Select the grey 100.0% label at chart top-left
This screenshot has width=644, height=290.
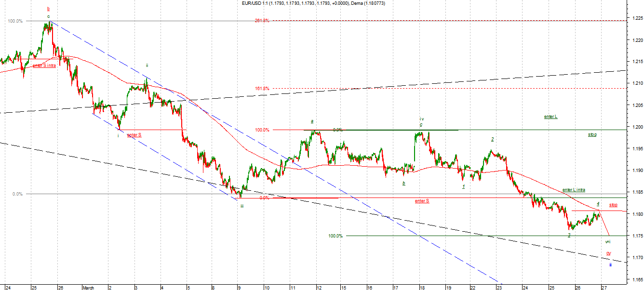[x=14, y=21]
